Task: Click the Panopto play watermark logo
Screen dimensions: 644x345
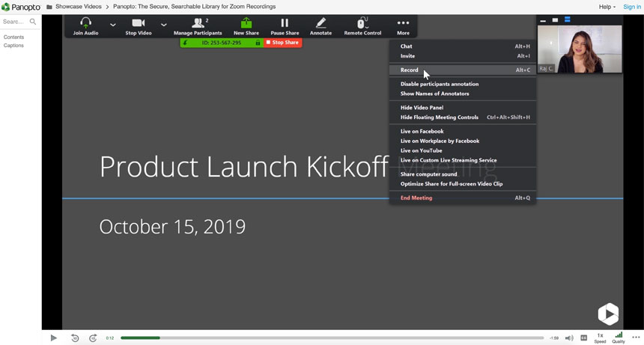Action: tap(608, 314)
